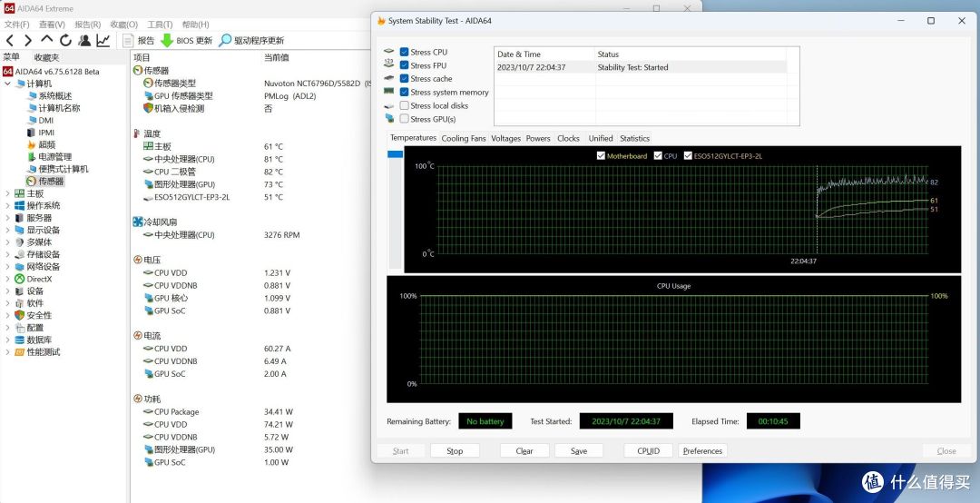
Task: Open the 工具(T) menu
Action: pos(160,25)
